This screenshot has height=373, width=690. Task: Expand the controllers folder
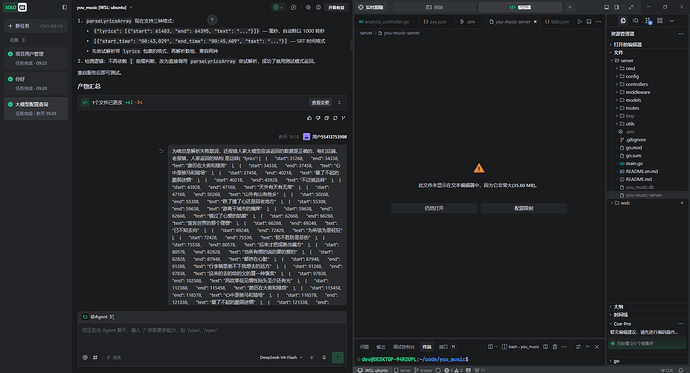click(637, 84)
